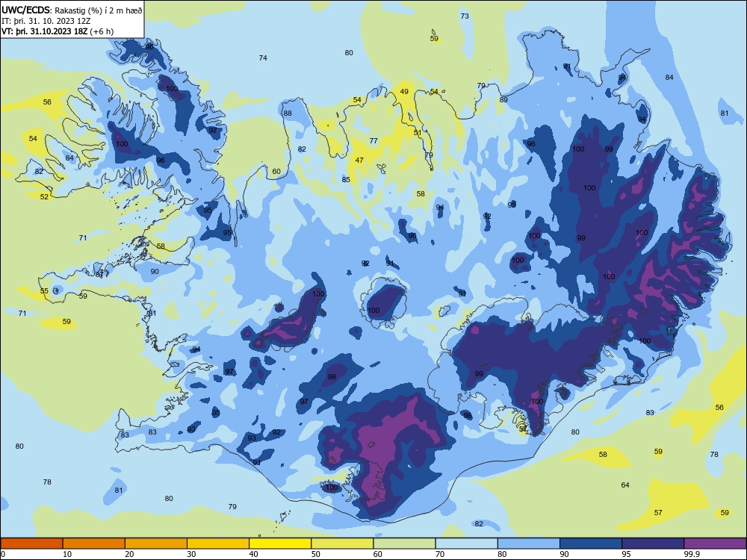The height and width of the screenshot is (560, 747).
Task: Click the humidity value 73 on the map
Action: tap(465, 16)
